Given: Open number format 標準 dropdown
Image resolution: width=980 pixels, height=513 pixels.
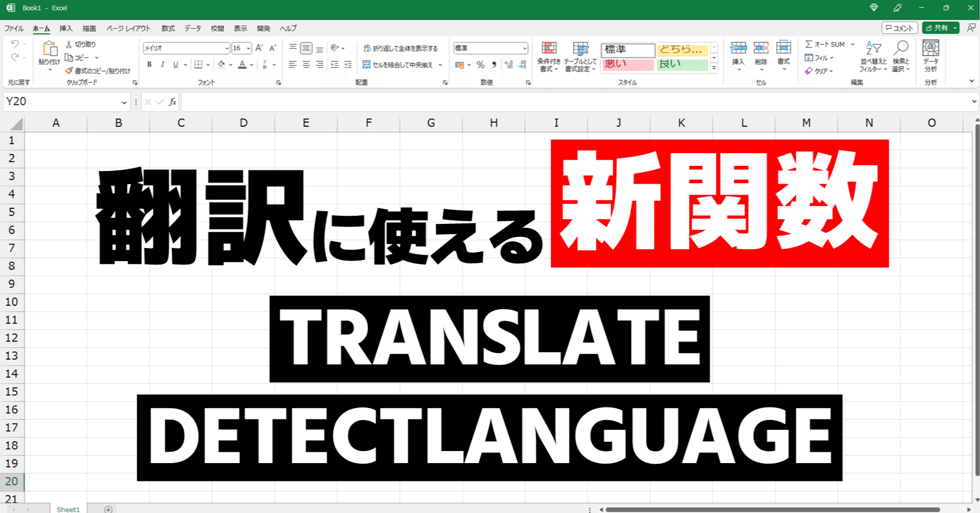Looking at the screenshot, I should point(525,48).
